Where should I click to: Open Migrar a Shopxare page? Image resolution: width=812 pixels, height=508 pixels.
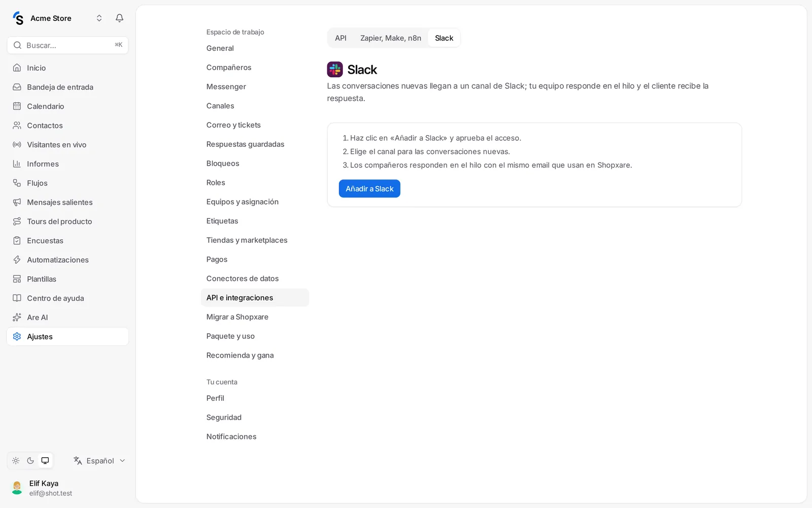(x=255, y=317)
